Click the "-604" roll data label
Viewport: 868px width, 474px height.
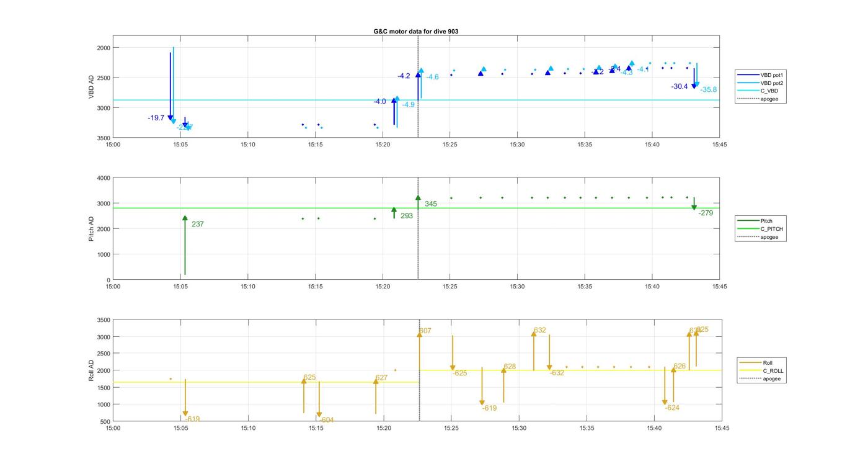[x=326, y=420]
